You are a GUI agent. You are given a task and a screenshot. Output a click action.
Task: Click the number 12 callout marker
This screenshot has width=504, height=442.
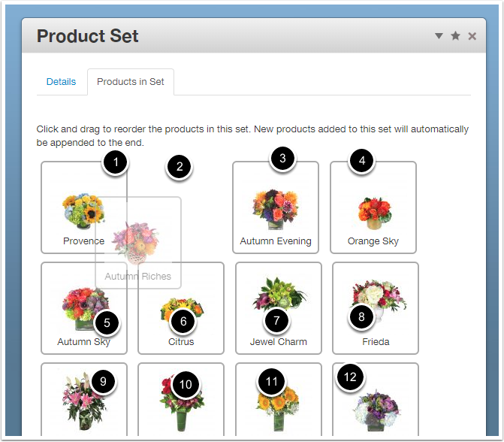point(349,377)
